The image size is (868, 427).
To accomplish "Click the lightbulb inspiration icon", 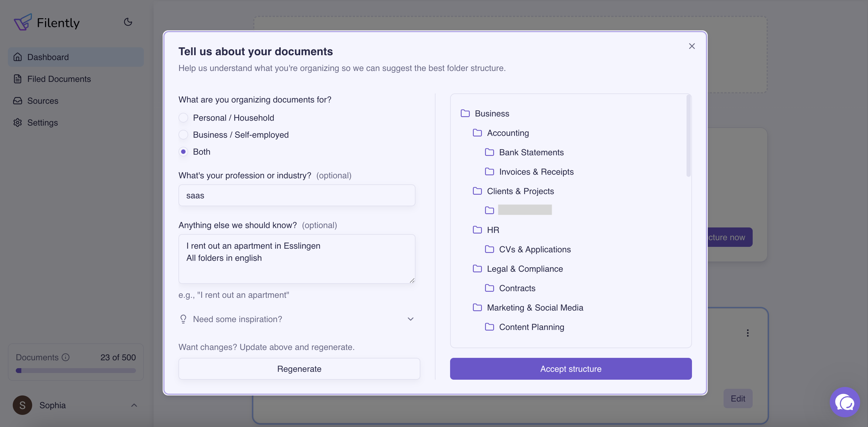I will coord(183,319).
